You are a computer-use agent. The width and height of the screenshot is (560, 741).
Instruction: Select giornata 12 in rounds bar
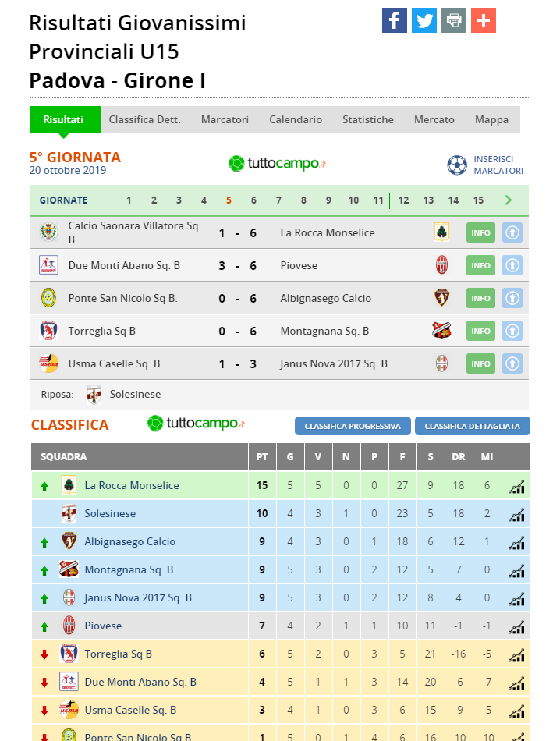(x=403, y=200)
